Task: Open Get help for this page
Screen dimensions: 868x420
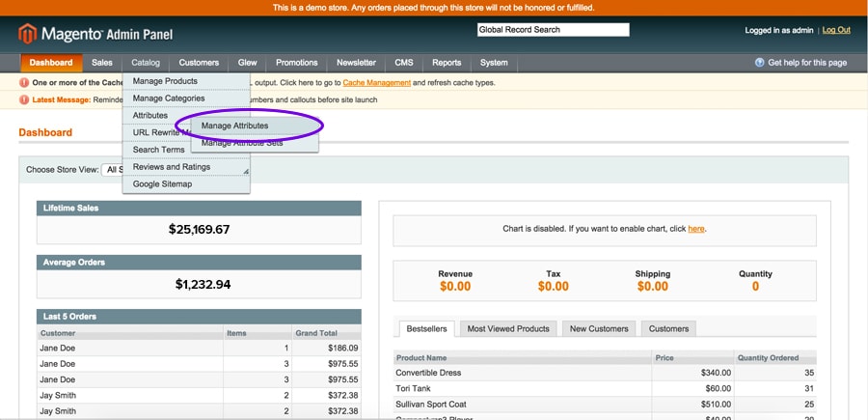Action: tap(807, 63)
